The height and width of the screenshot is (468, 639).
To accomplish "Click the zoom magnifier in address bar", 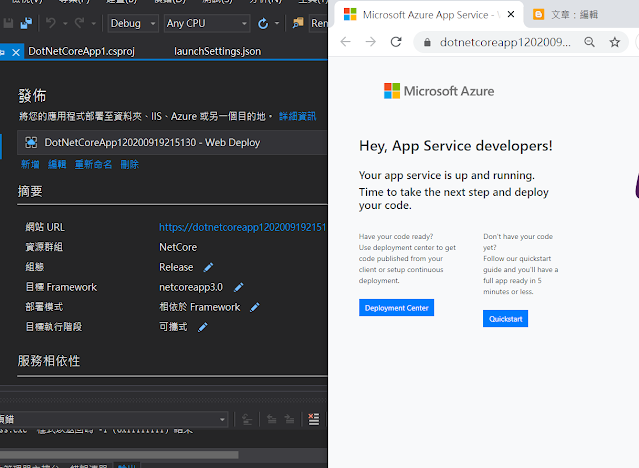I will 589,43.
